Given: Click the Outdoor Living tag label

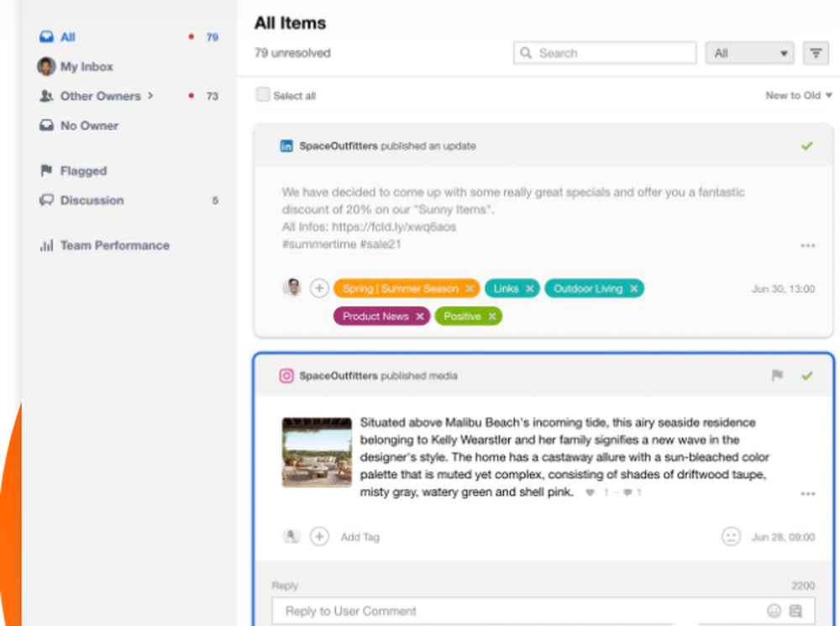Looking at the screenshot, I should tap(588, 288).
